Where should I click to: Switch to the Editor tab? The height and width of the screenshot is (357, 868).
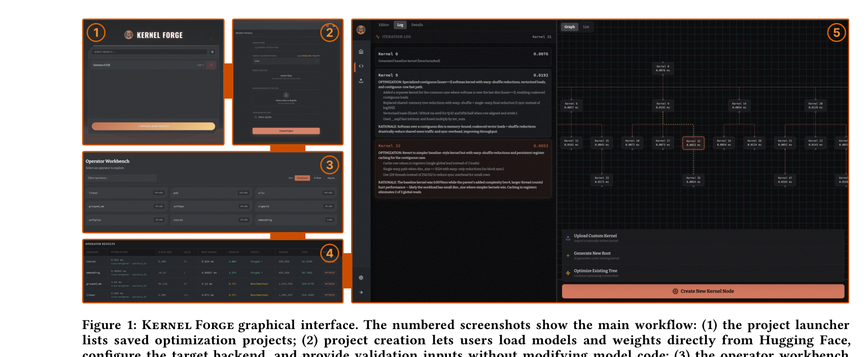[x=384, y=25]
